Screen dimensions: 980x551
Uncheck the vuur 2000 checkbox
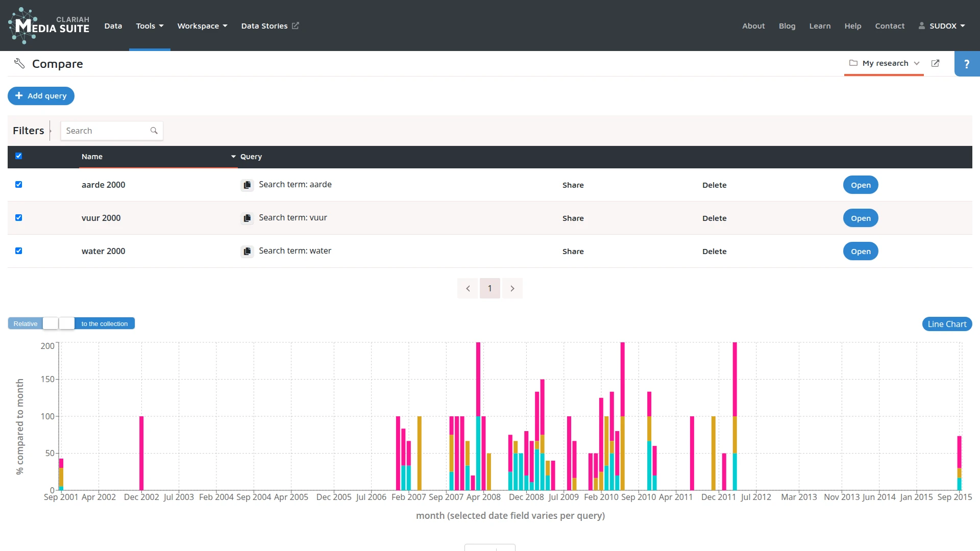click(19, 218)
